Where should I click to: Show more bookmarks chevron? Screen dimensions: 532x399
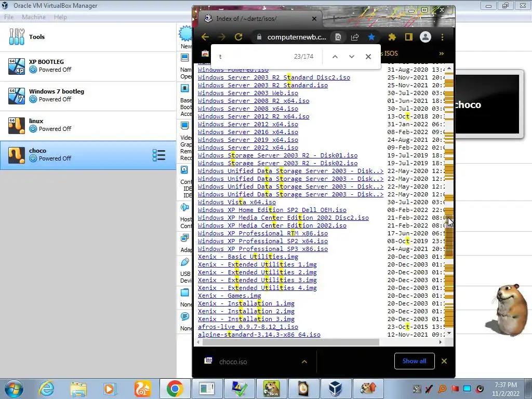(442, 54)
